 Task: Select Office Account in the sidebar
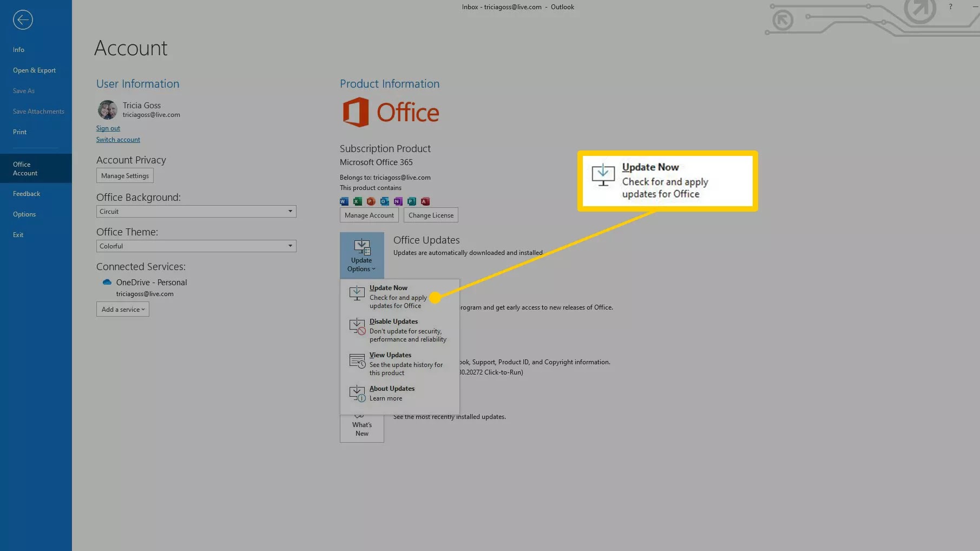point(36,168)
